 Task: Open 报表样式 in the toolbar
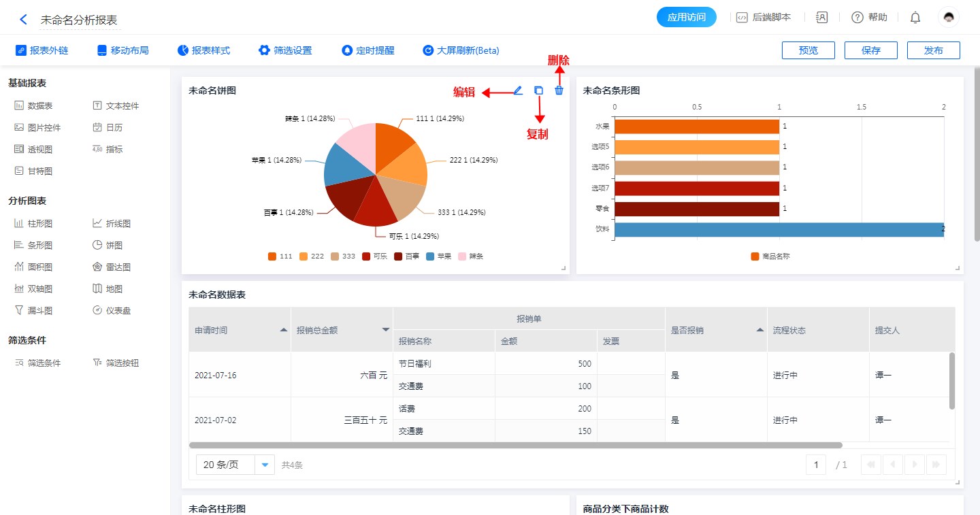(203, 50)
